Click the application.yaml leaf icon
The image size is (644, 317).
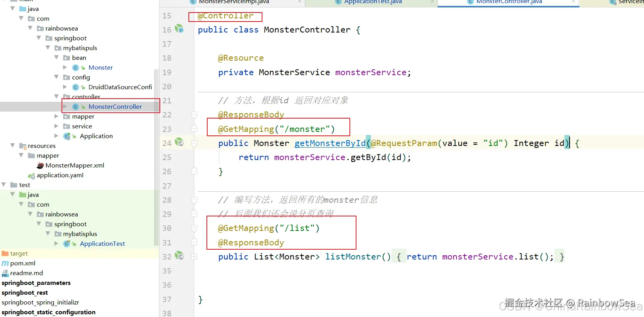click(x=32, y=175)
